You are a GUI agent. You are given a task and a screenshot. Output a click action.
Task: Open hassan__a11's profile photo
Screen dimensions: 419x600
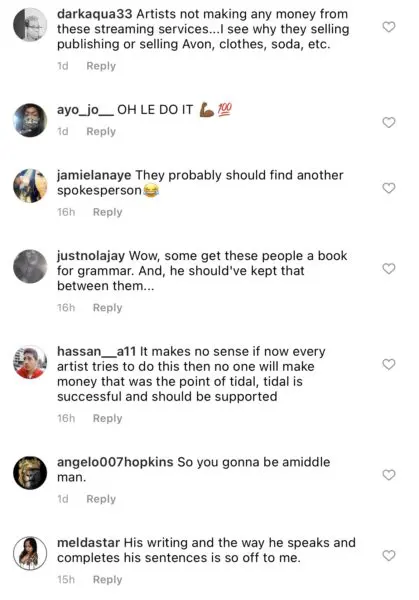(30, 362)
